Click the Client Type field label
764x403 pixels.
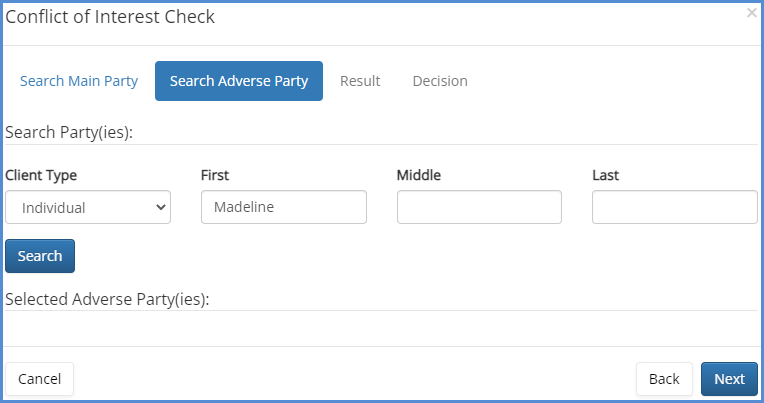click(41, 175)
